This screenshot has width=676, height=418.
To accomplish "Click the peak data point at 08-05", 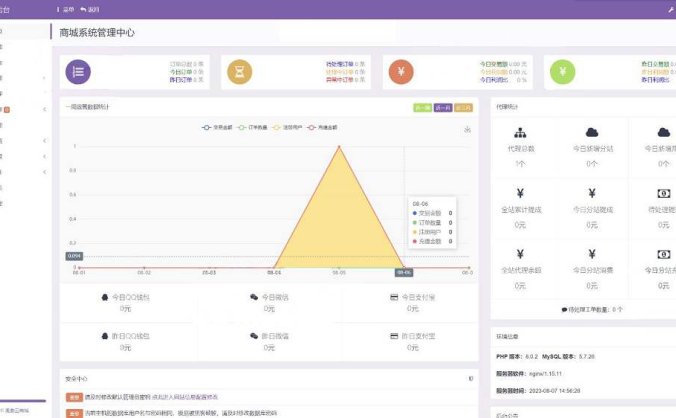I will click(339, 147).
